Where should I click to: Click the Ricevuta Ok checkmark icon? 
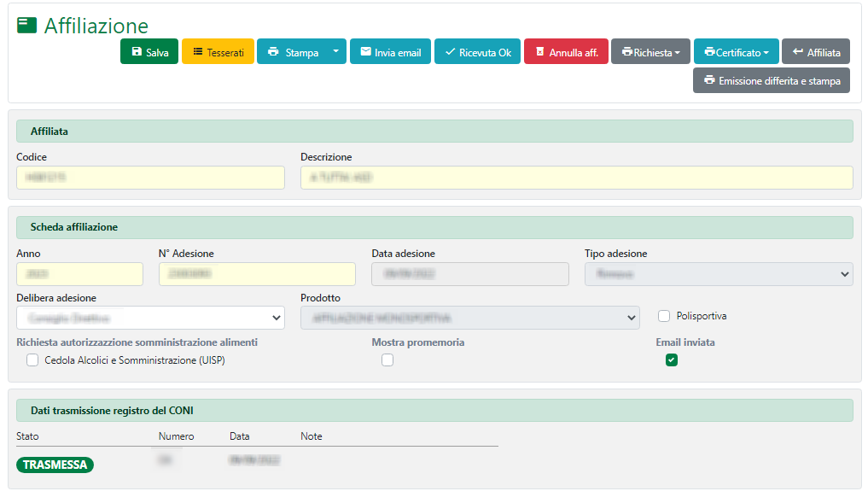pos(450,52)
